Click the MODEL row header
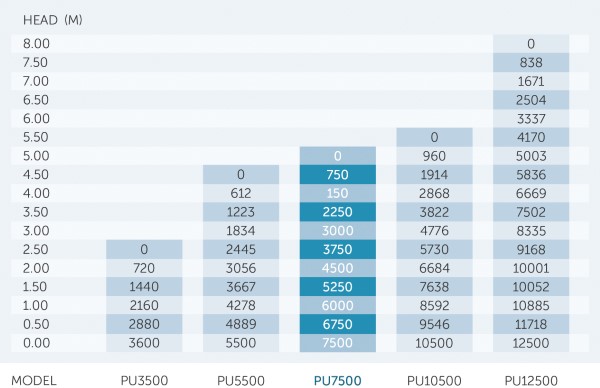Screen dimensions: 600x388 [34, 381]
